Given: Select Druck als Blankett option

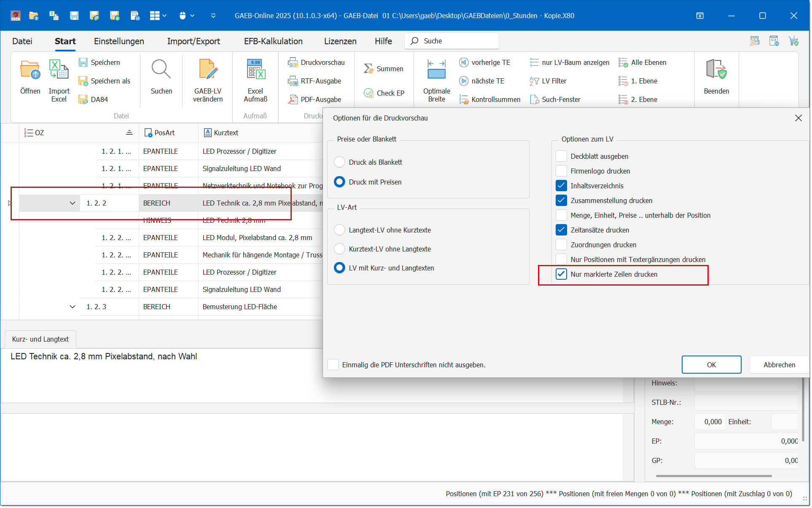Looking at the screenshot, I should pos(339,162).
